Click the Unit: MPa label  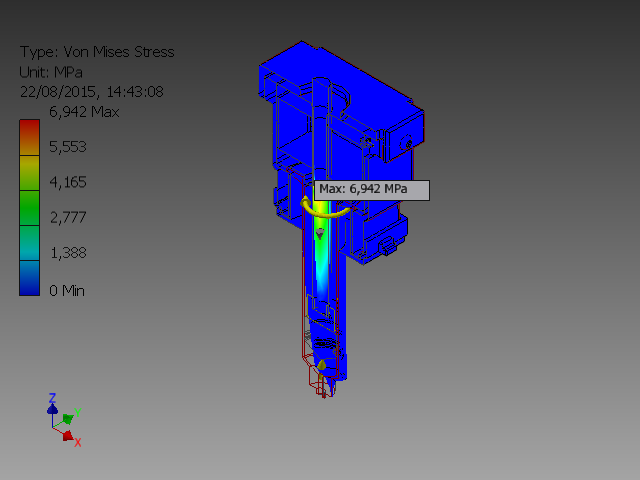[x=51, y=72]
